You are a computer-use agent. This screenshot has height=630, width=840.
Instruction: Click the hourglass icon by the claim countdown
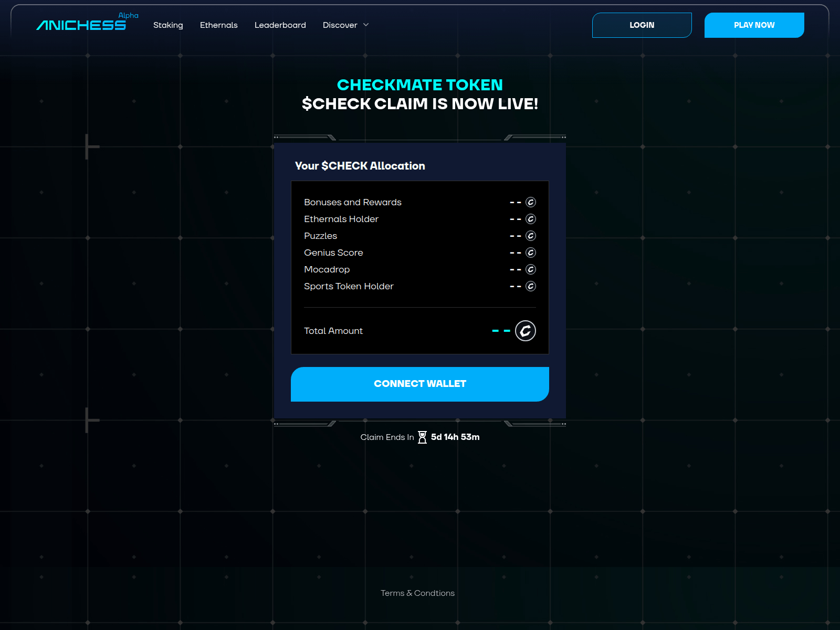(423, 437)
